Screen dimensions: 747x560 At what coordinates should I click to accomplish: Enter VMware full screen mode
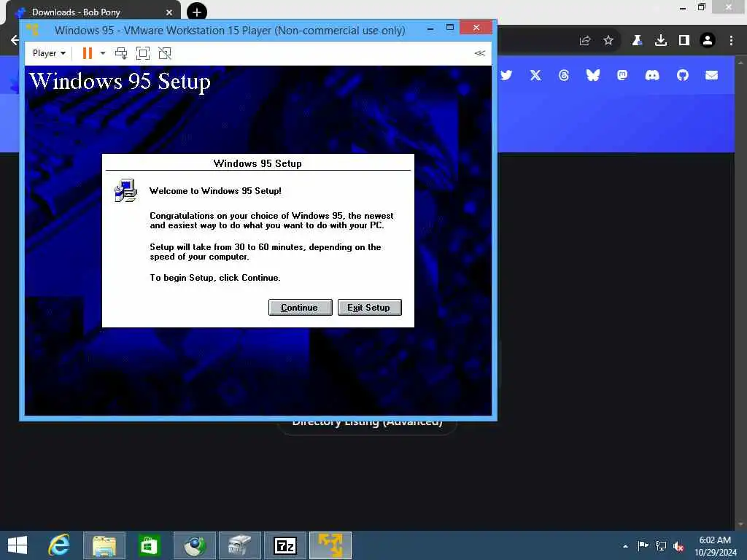click(x=143, y=53)
